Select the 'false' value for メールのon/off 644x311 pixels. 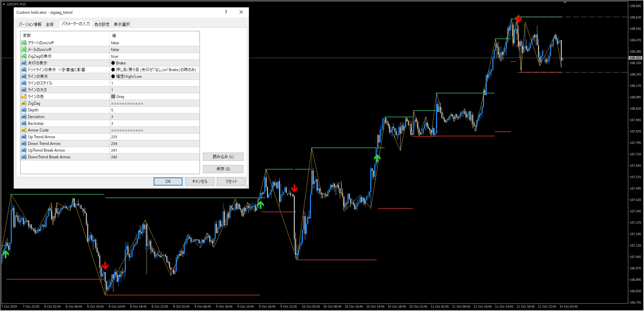115,50
